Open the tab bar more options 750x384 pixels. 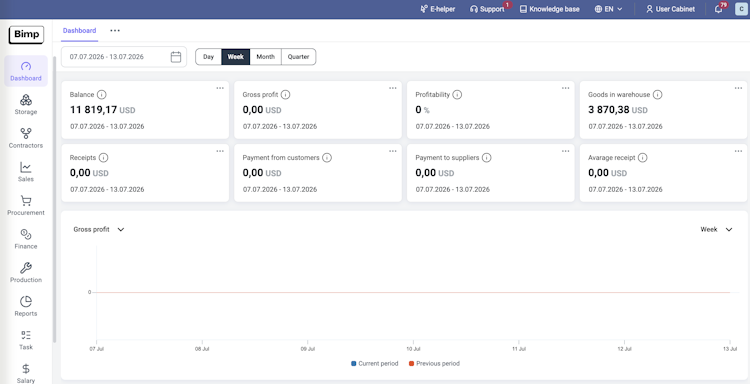click(x=115, y=31)
